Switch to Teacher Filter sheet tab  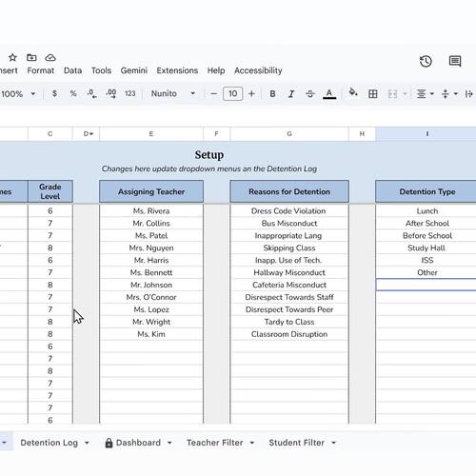pos(215,443)
